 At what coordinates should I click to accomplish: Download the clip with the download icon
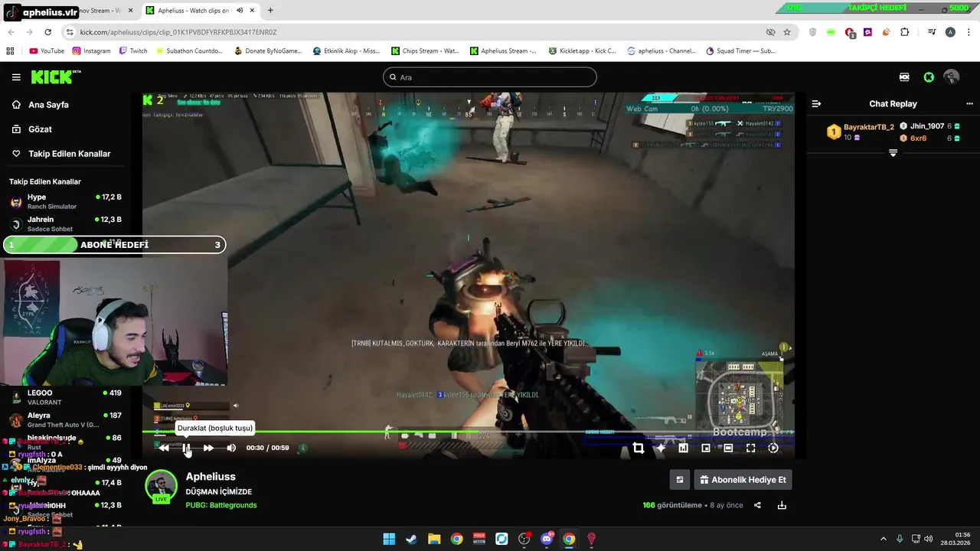point(782,505)
